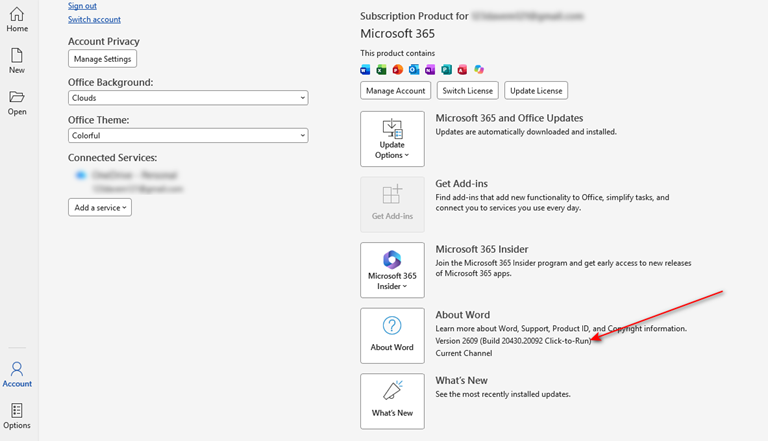Click the PowerPoint app icon

point(398,70)
